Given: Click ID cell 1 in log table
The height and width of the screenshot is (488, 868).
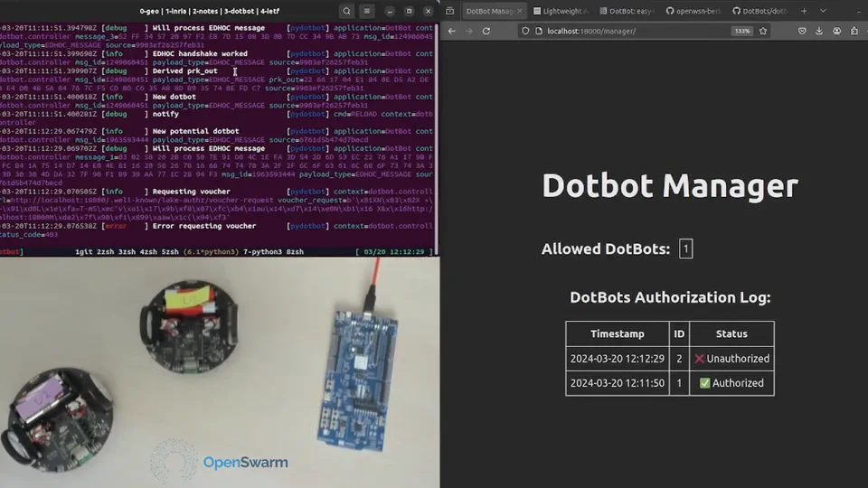Looking at the screenshot, I should click(679, 383).
